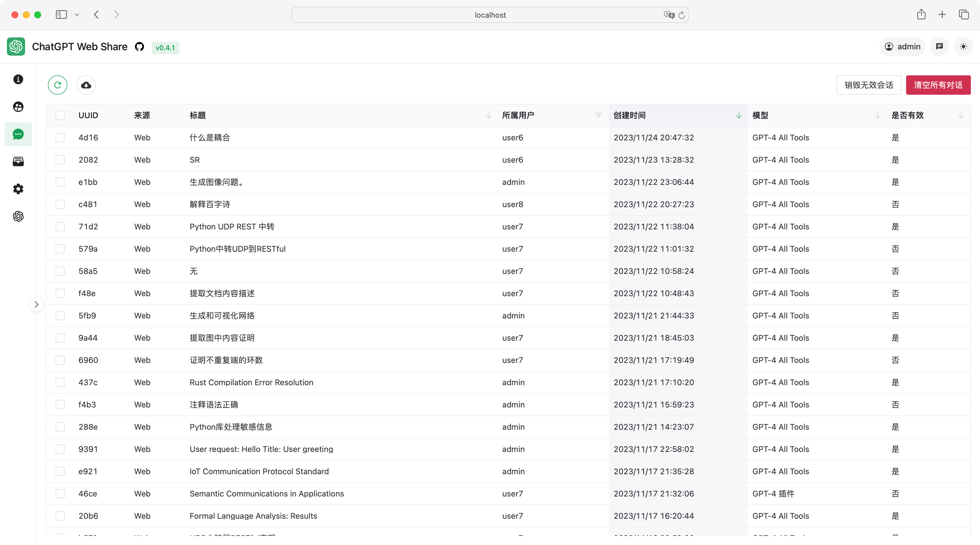980x545 pixels.
Task: Expand the left sidebar chevron
Action: 37,304
